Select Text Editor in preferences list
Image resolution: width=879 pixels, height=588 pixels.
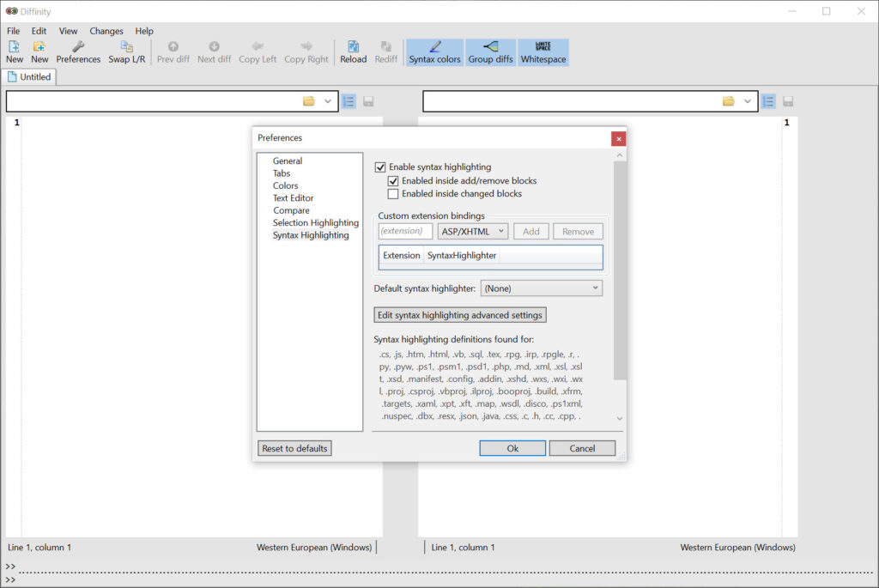(294, 198)
